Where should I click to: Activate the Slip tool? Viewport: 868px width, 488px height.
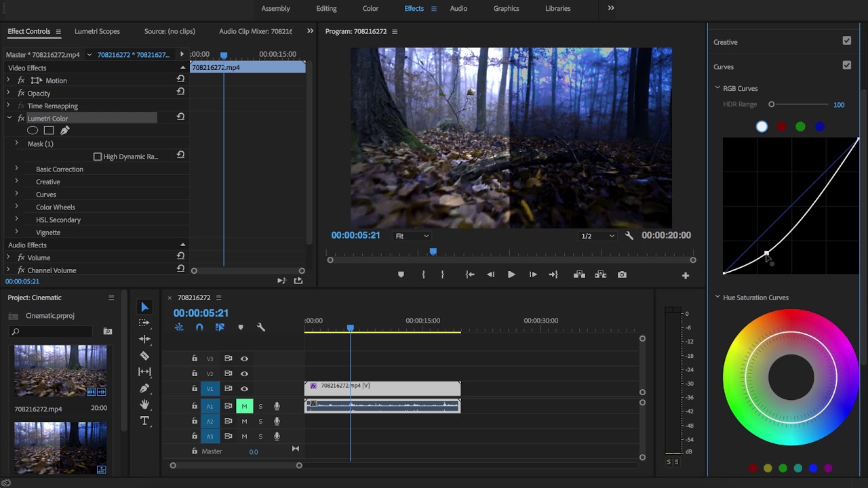click(144, 371)
